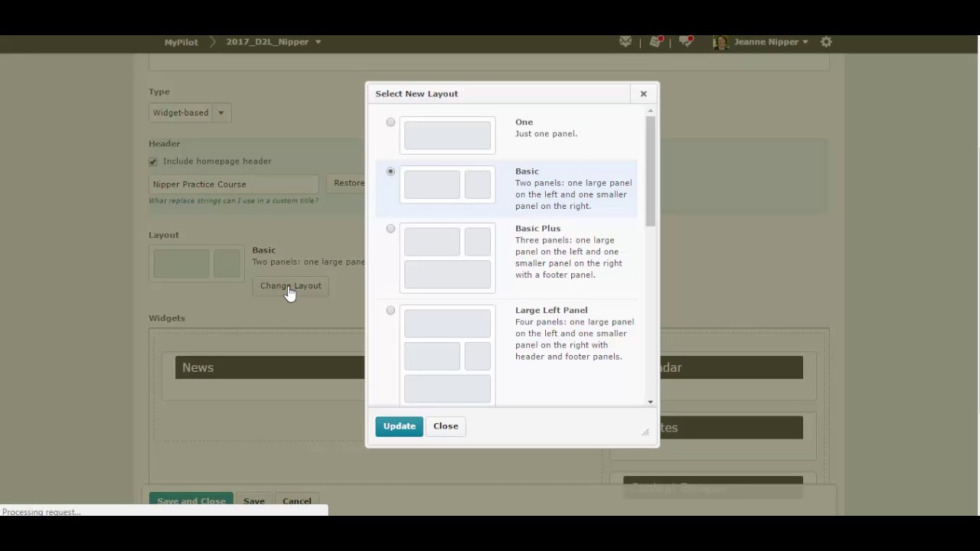Viewport: 980px width, 551px height.
Task: Toggle Include homepage header checkbox
Action: [x=153, y=161]
